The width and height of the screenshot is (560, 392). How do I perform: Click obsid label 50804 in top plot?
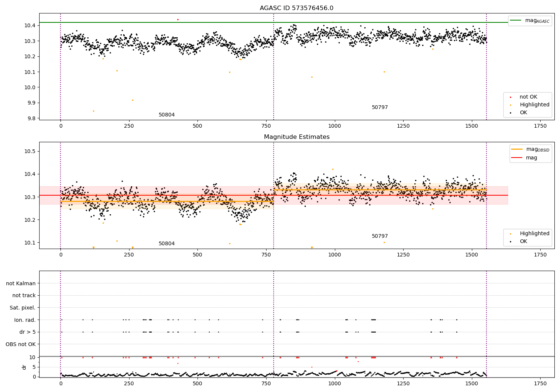(167, 115)
